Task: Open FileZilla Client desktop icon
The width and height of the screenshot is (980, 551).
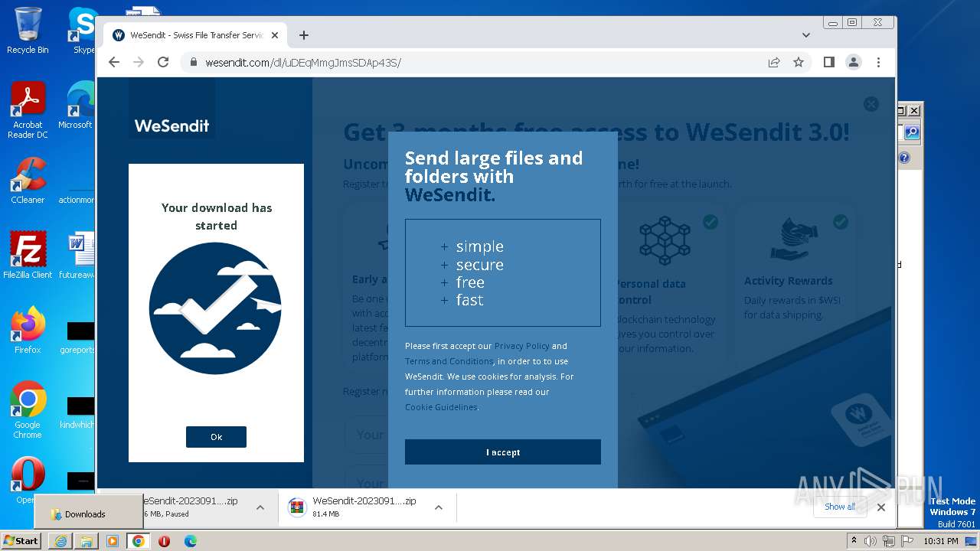Action: click(28, 255)
